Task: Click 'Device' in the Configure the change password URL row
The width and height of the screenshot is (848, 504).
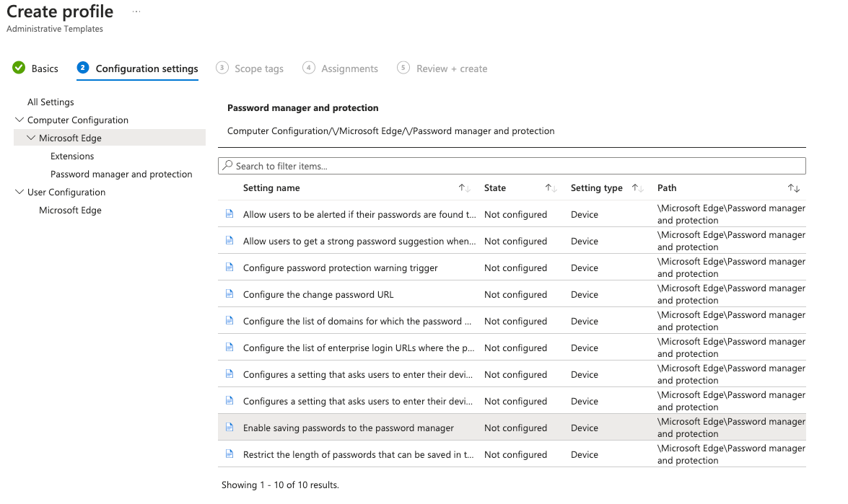Action: tap(584, 294)
